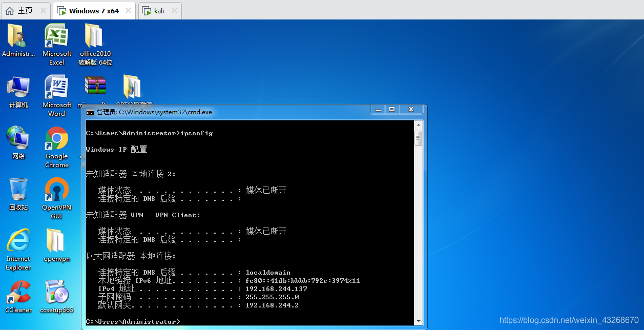The width and height of the screenshot is (644, 330).
Task: Open the office2010 folder on desktop
Action: coord(95,37)
